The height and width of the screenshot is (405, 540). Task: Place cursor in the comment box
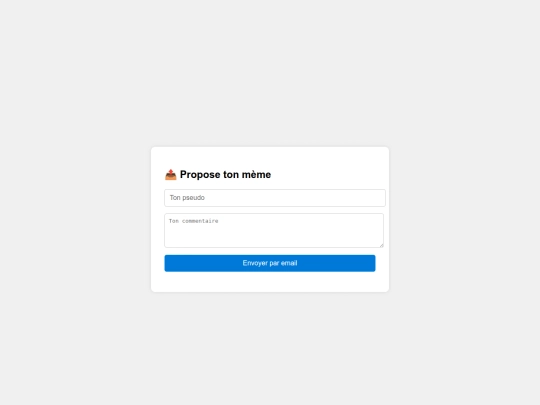coord(274,230)
